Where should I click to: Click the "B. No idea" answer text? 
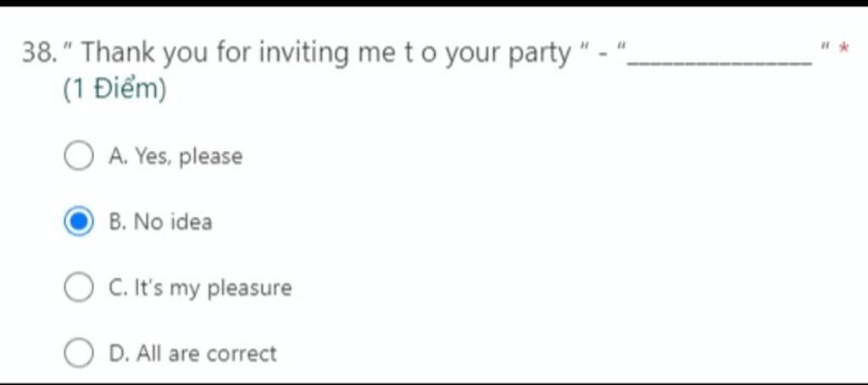tap(160, 222)
